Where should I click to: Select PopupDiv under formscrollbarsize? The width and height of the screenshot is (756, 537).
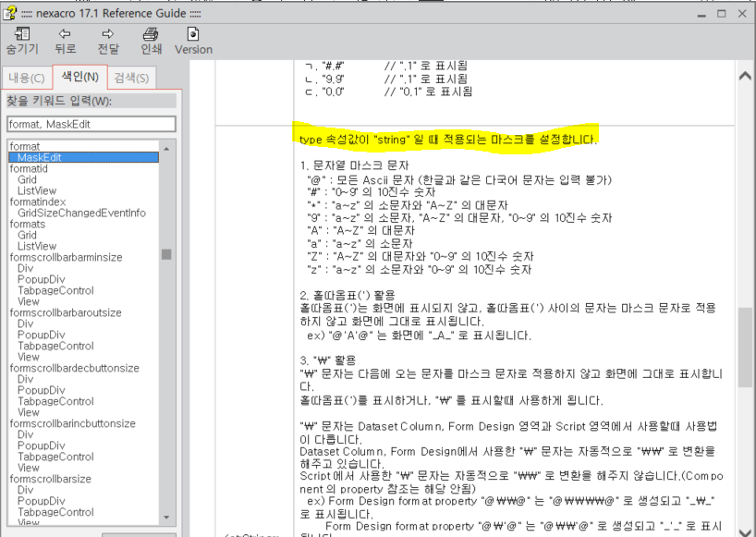point(41,501)
